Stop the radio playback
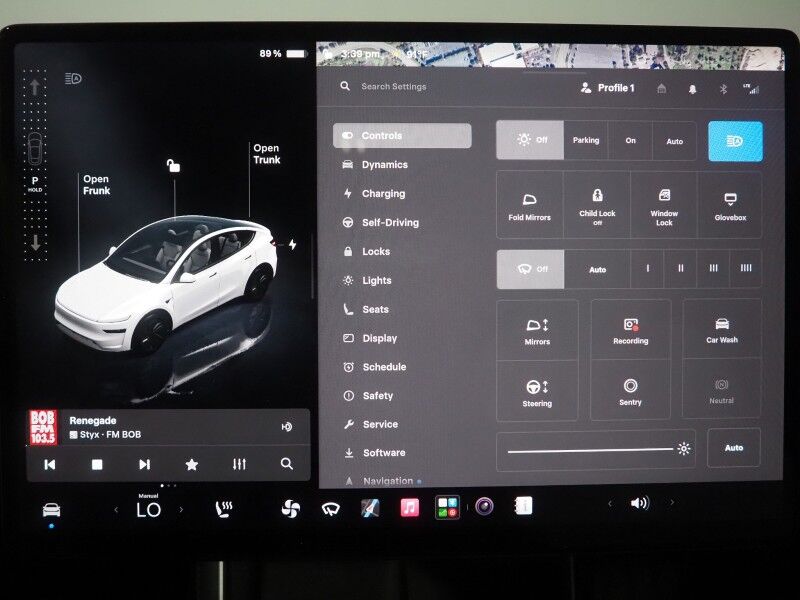 click(x=97, y=464)
